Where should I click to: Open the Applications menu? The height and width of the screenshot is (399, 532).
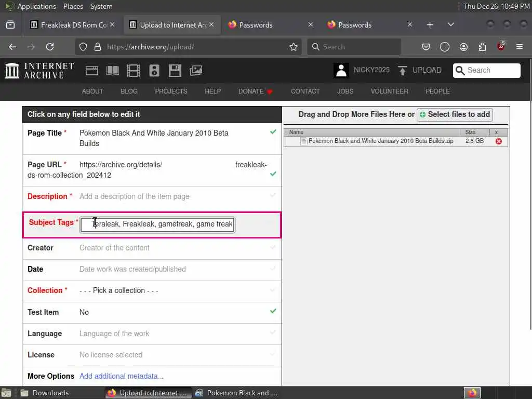[x=37, y=6]
